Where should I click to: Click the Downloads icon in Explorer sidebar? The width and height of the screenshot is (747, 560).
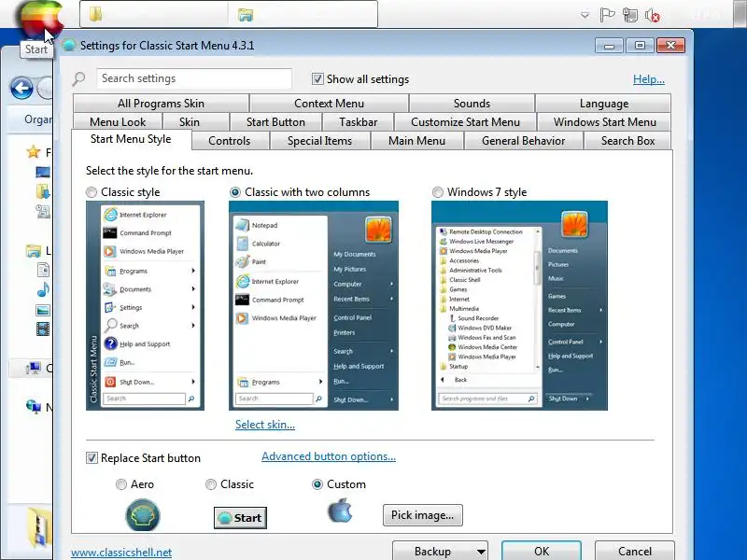[x=43, y=191]
